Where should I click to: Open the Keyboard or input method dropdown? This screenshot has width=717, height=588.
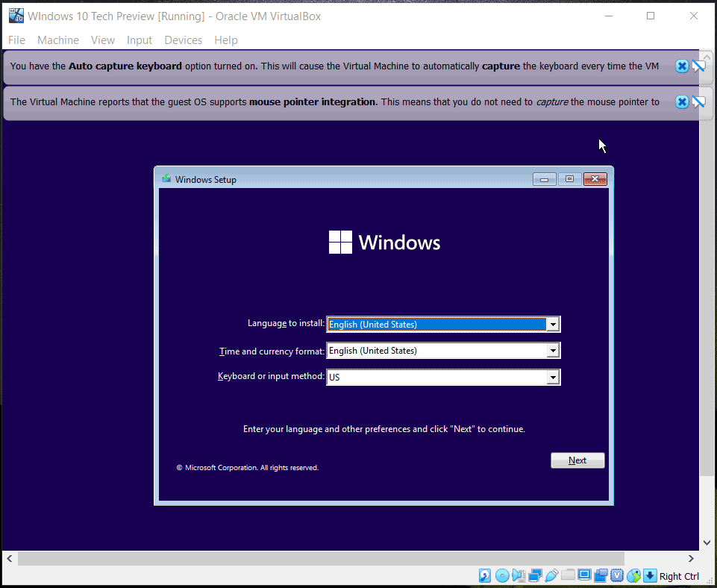(553, 378)
